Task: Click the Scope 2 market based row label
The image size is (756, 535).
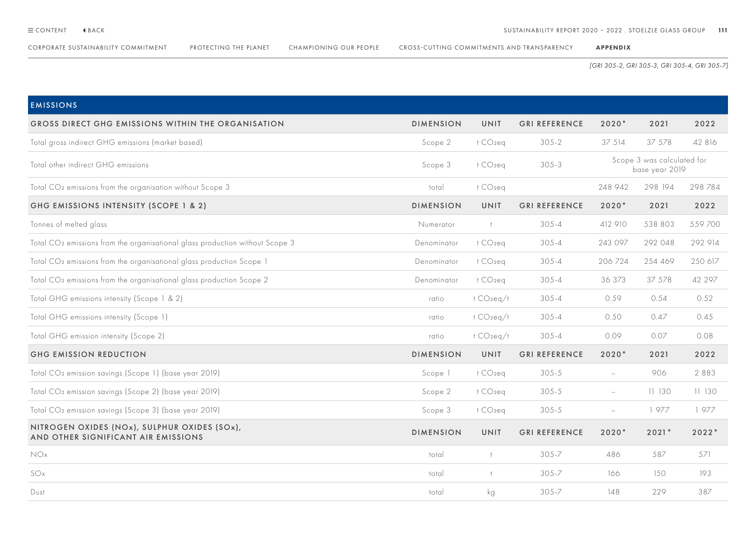Action: [116, 142]
